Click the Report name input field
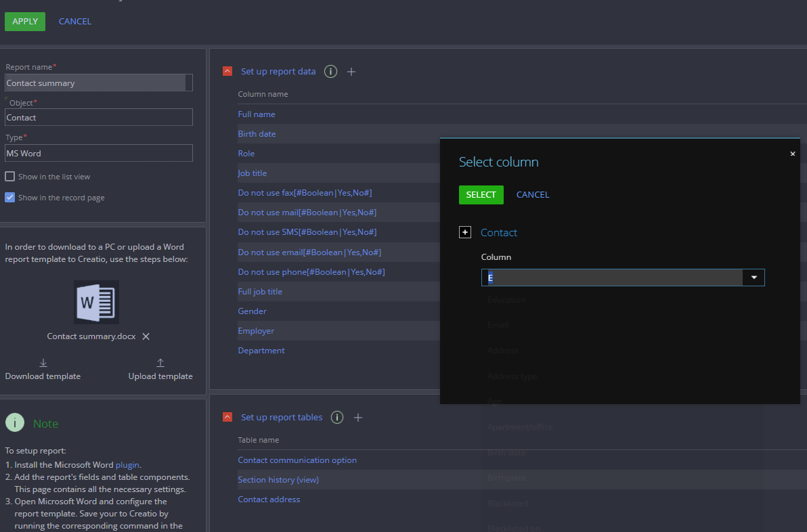This screenshot has height=532, width=807. pos(95,83)
